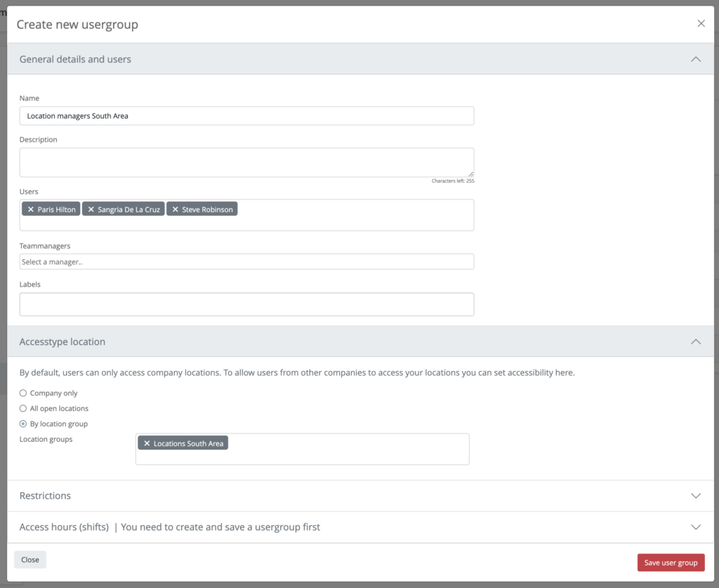Remove the Locations South Area location group
The height and width of the screenshot is (588, 719).
point(147,443)
